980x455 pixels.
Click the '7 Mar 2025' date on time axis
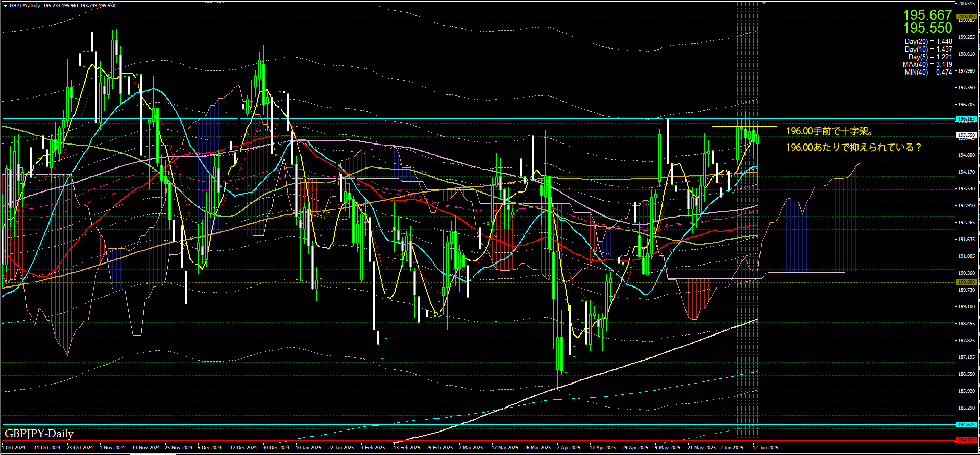tap(471, 448)
